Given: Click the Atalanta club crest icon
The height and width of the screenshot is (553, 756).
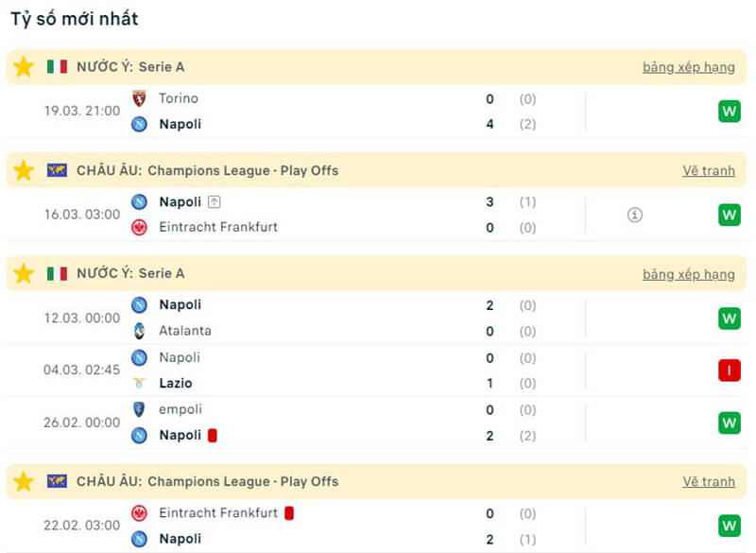Looking at the screenshot, I should click(x=139, y=331).
